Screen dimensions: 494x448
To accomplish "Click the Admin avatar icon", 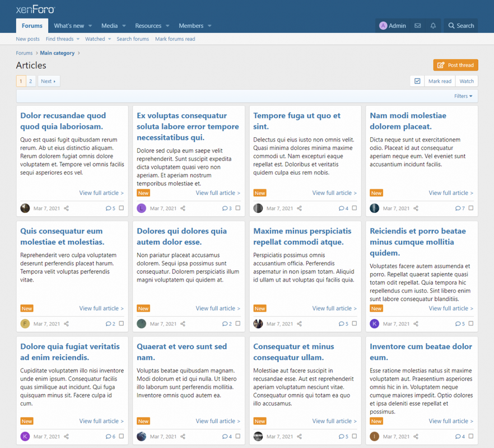I will tap(383, 26).
